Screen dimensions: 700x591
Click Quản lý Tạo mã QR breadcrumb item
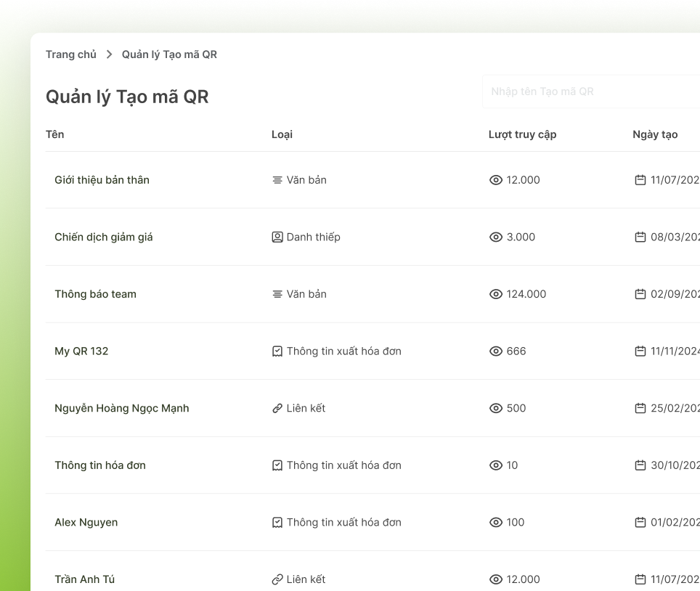pos(169,55)
